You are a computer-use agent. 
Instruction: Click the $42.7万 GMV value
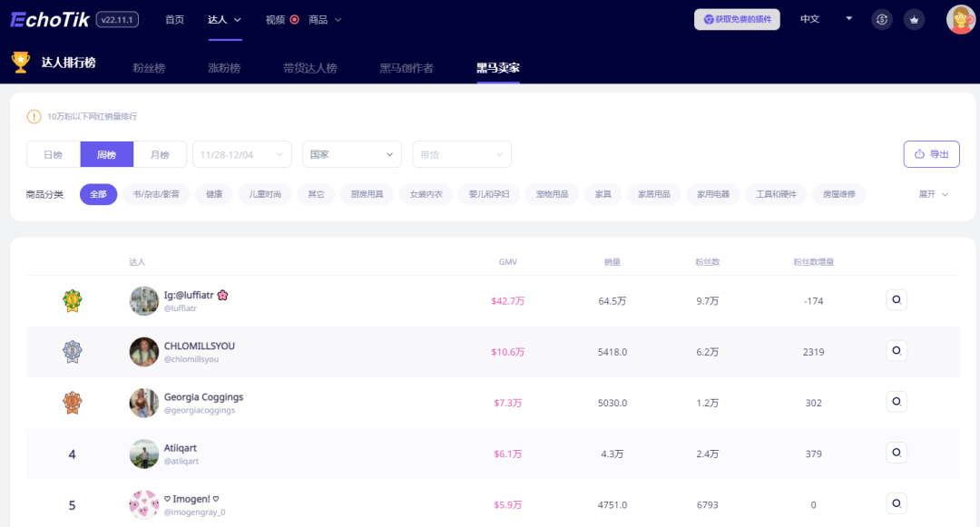click(x=507, y=301)
